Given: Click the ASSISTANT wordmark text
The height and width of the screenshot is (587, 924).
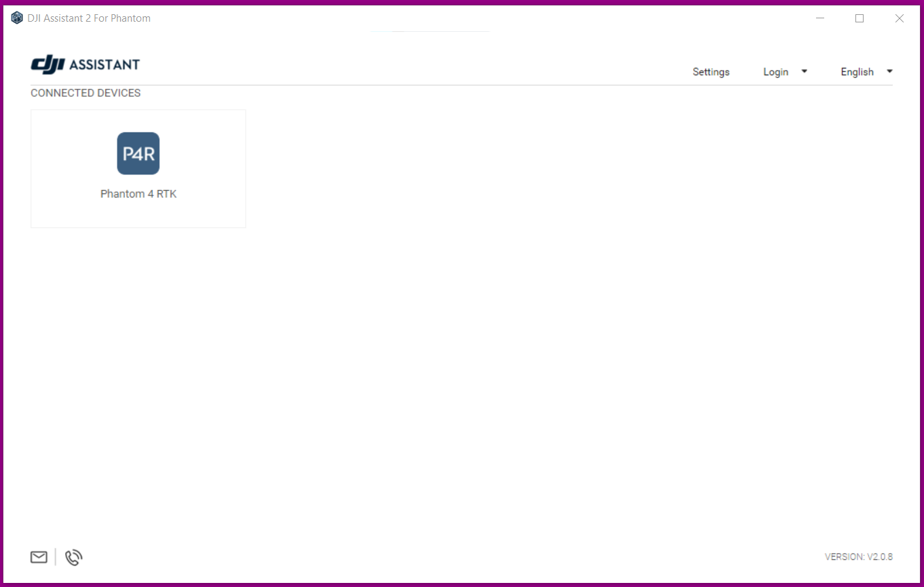Looking at the screenshot, I should (x=105, y=64).
